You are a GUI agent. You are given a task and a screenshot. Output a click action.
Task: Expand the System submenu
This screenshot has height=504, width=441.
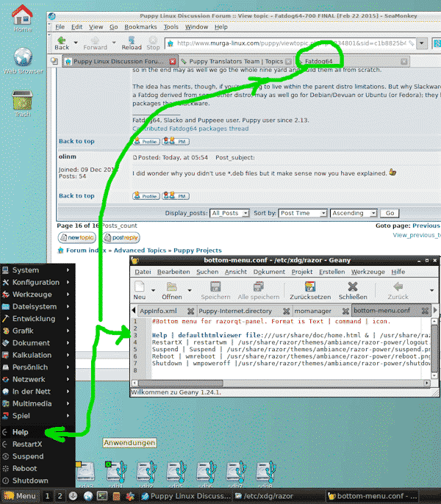coord(37,270)
